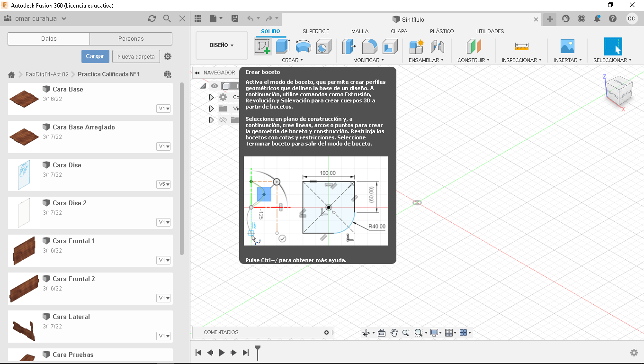Select the Orbit tool at the bottom
644x364 pixels.
[366, 332]
